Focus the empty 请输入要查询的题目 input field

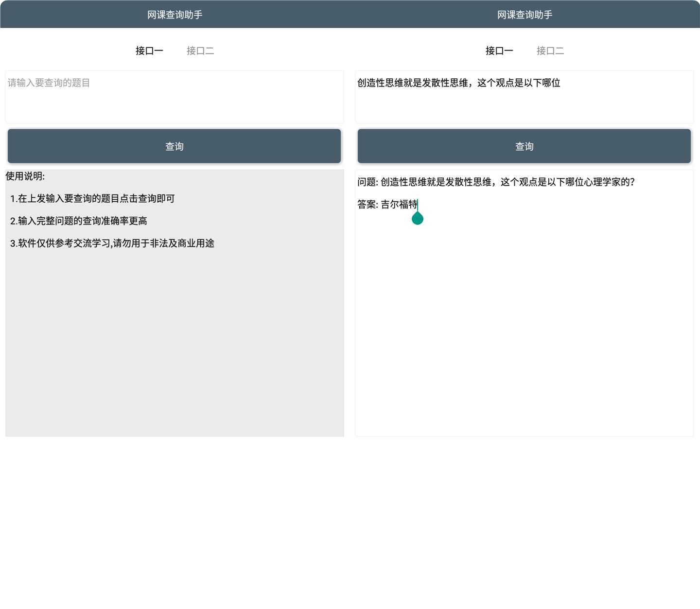point(175,97)
